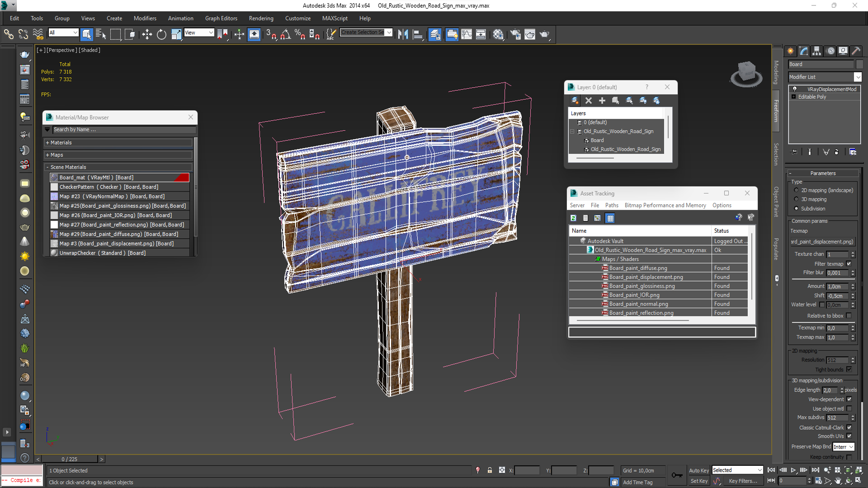Click the Play Animation button

point(793,470)
